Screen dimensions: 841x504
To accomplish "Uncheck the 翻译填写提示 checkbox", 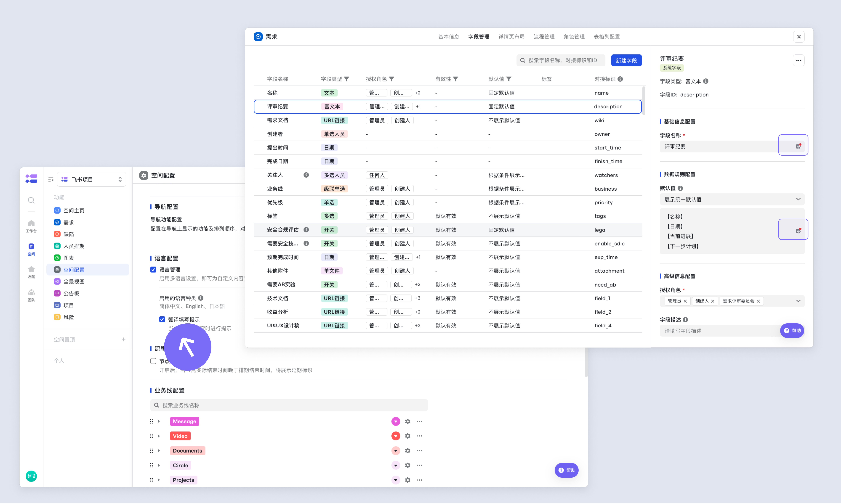I will pos(162,319).
